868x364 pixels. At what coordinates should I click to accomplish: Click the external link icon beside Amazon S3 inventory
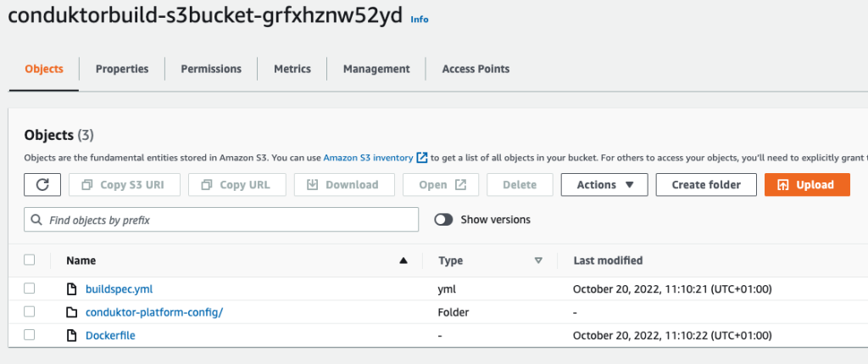(x=422, y=158)
